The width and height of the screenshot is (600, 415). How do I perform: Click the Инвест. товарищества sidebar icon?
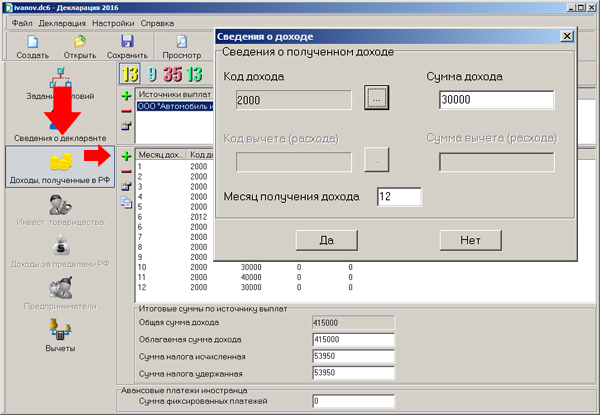pyautogui.click(x=60, y=204)
